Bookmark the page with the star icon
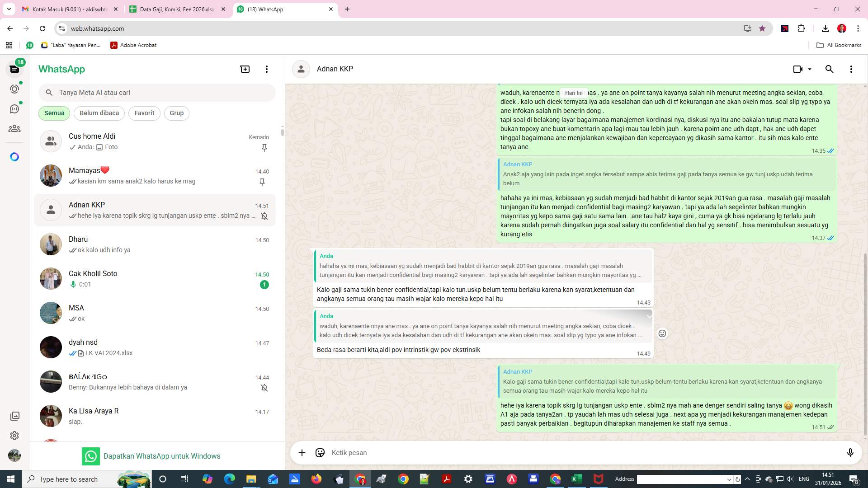 coord(762,28)
